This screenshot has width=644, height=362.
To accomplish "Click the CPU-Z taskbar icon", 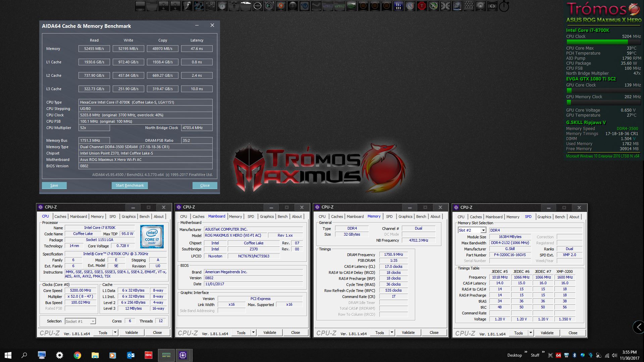I will point(183,355).
